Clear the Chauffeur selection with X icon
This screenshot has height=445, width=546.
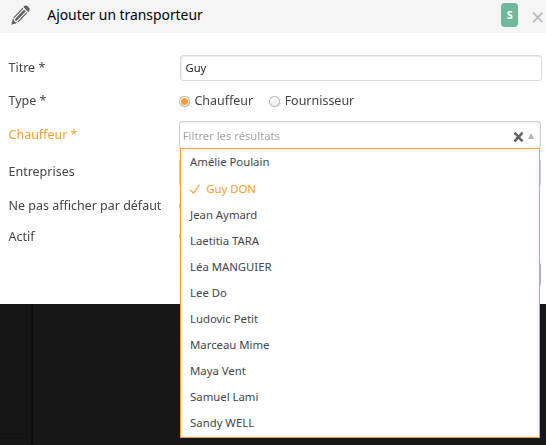518,136
